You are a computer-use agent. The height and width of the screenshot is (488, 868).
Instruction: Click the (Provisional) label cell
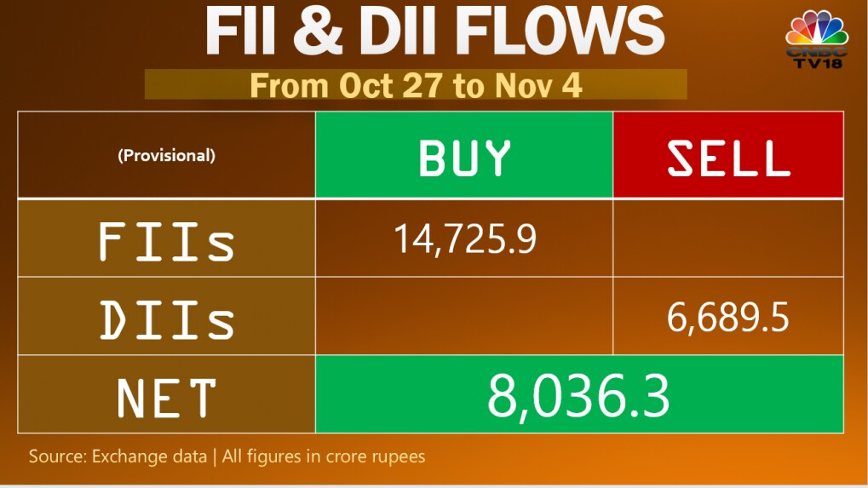(x=167, y=155)
